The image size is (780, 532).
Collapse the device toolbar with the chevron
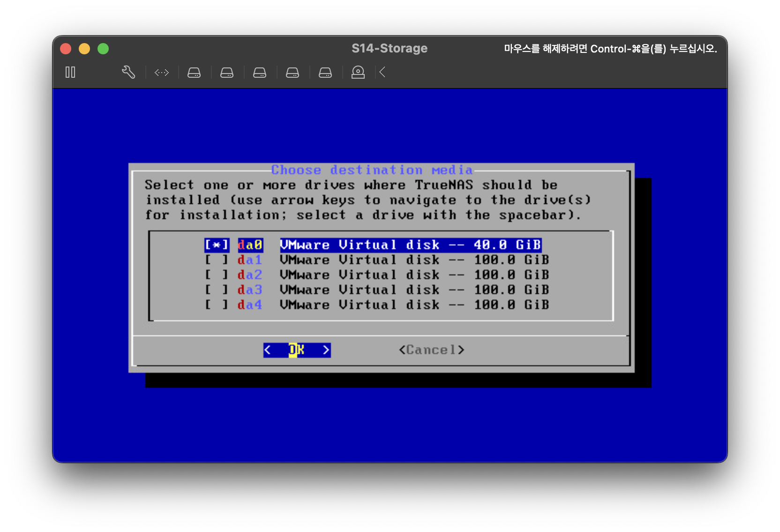[382, 72]
